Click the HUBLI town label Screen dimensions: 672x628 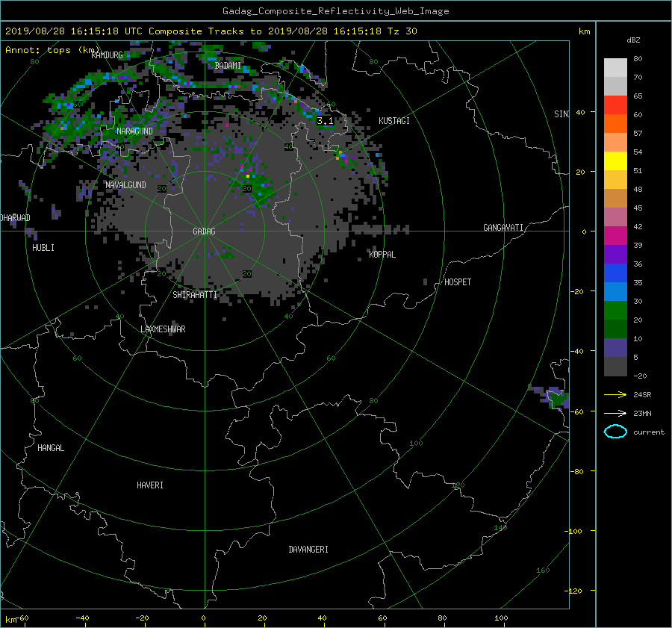click(43, 248)
